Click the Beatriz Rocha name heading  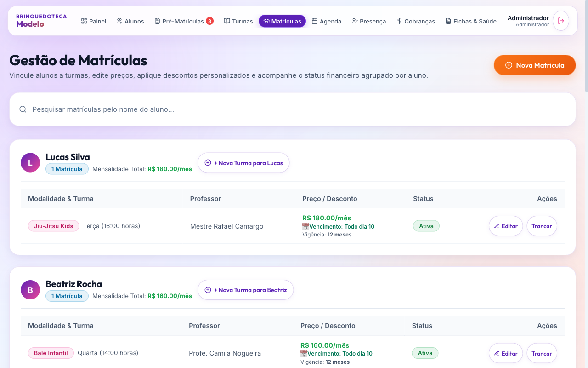pos(73,284)
